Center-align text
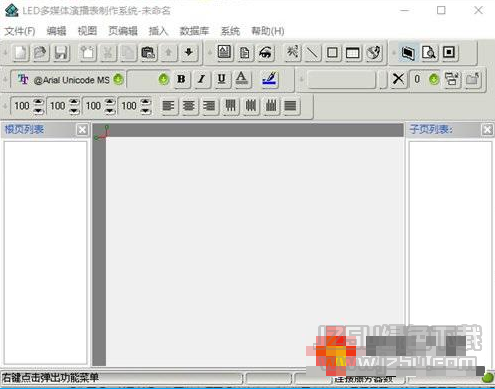Image resolution: width=495 pixels, height=389 pixels. coord(189,106)
